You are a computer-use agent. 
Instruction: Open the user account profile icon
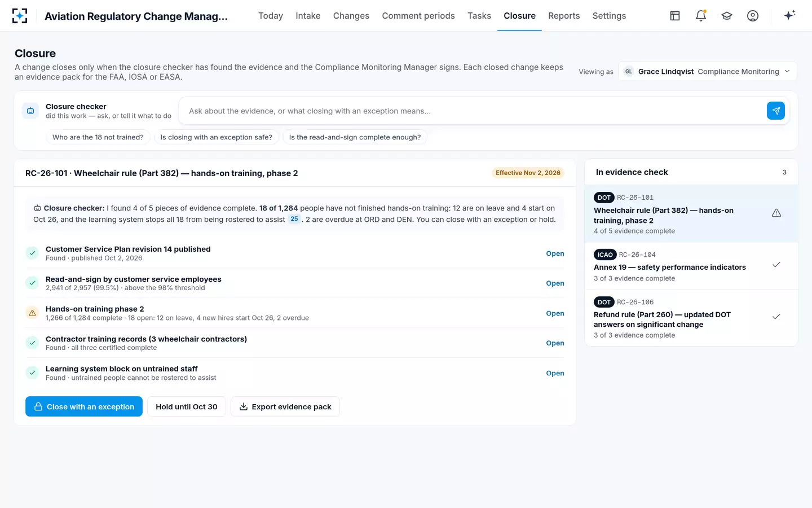(753, 16)
